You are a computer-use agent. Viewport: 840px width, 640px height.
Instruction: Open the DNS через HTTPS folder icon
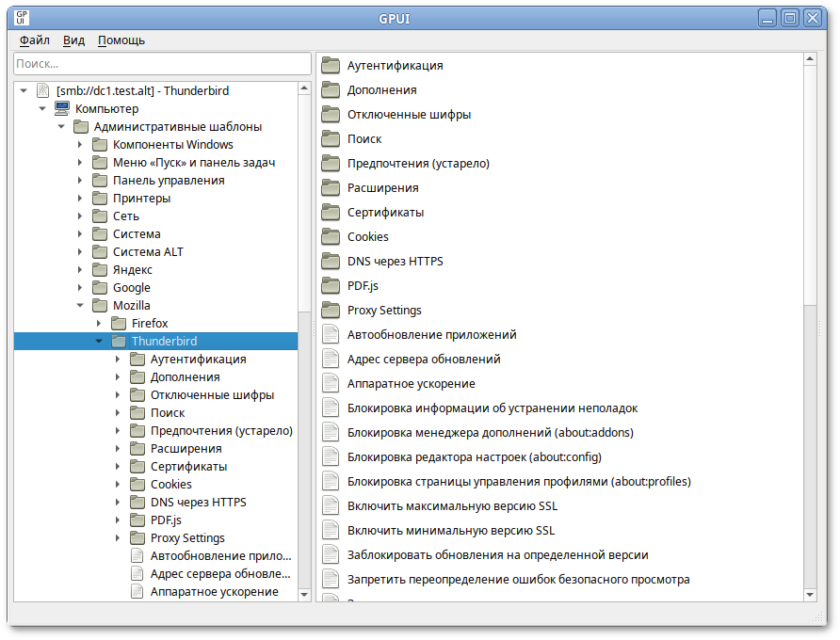[x=330, y=261]
